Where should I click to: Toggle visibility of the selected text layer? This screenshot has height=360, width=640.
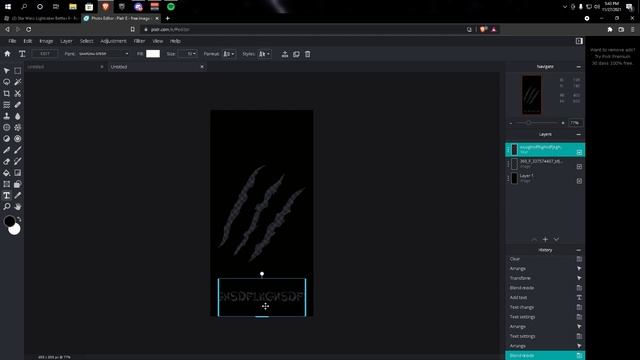click(x=579, y=152)
